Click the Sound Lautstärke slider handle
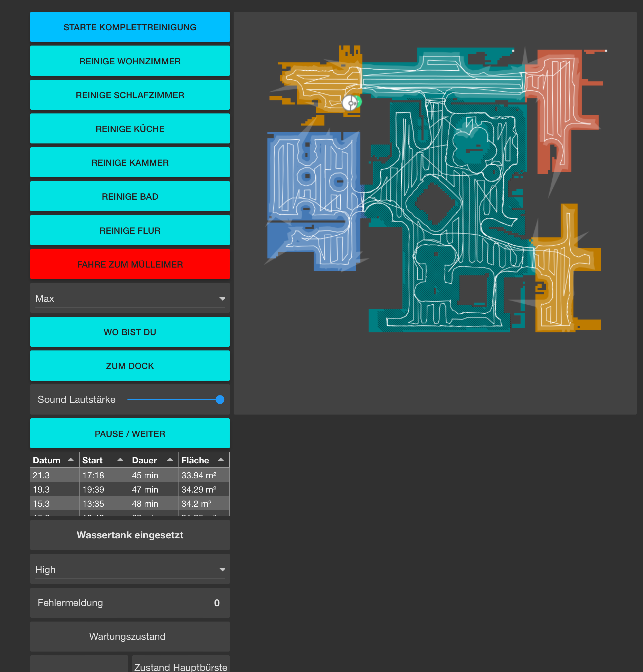 [x=220, y=399]
